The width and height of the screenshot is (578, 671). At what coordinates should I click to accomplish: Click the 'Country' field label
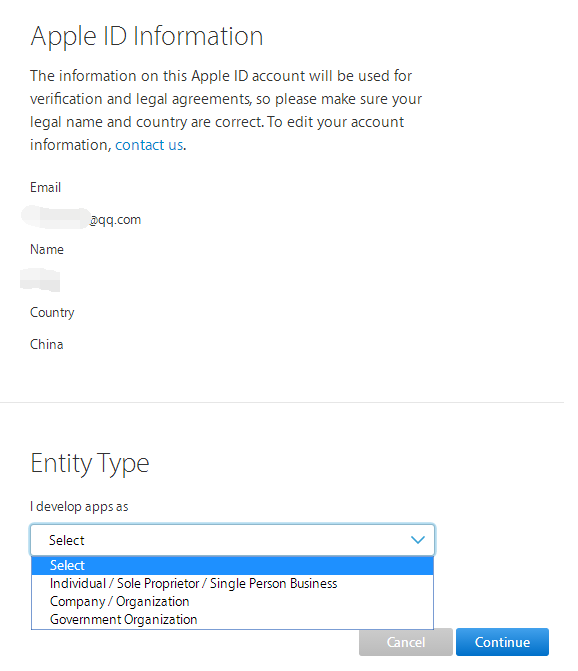(52, 313)
